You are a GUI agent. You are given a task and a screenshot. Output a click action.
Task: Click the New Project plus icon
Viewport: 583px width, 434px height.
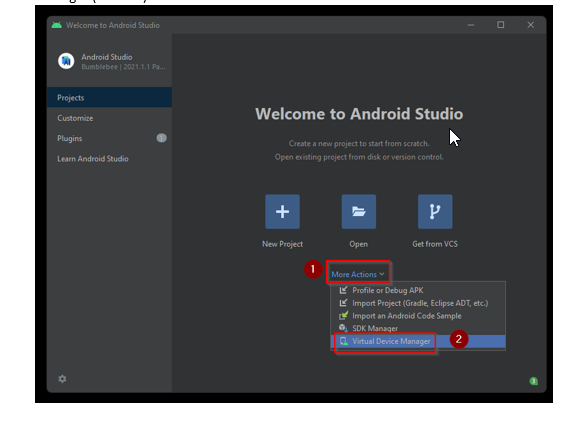(282, 212)
